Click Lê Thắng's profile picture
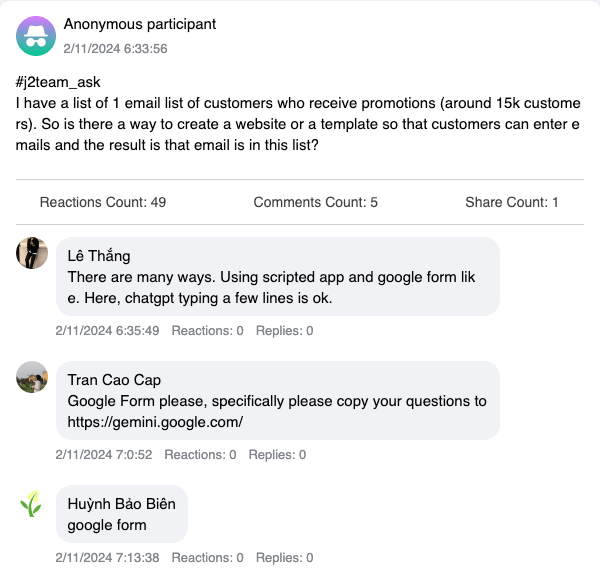The height and width of the screenshot is (579, 600). 32,253
